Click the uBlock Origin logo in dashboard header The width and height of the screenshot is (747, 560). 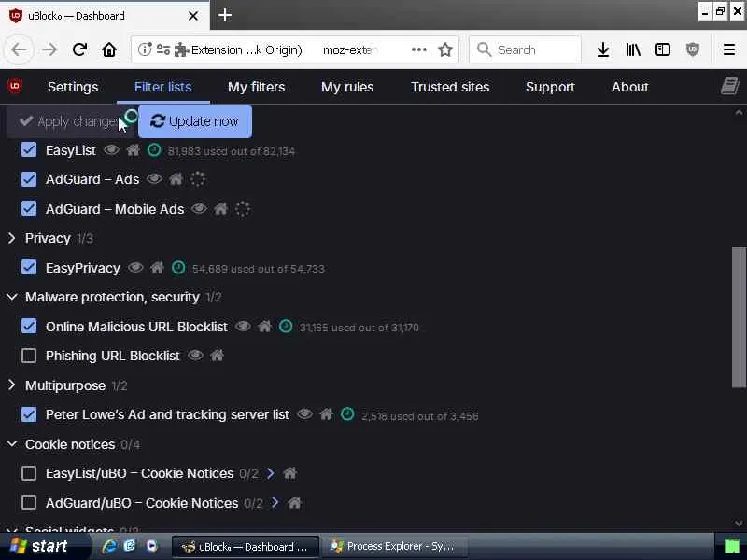point(15,86)
